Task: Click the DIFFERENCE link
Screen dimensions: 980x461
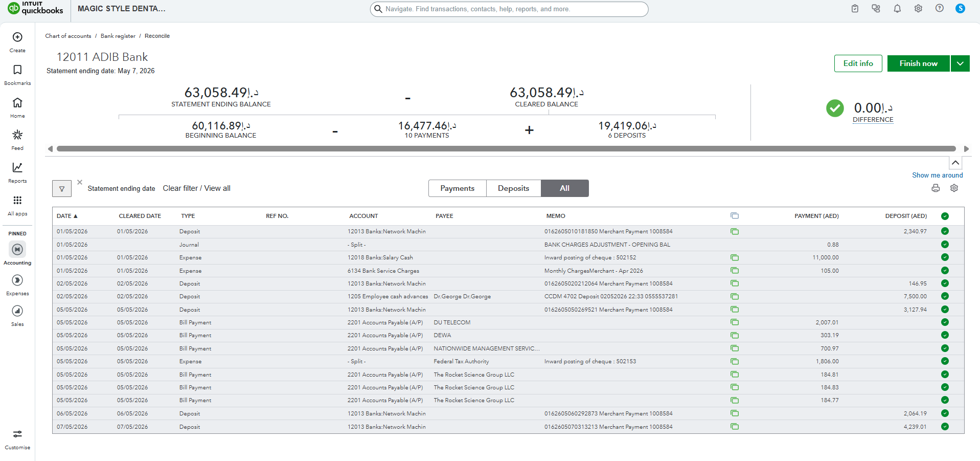Action: 873,120
